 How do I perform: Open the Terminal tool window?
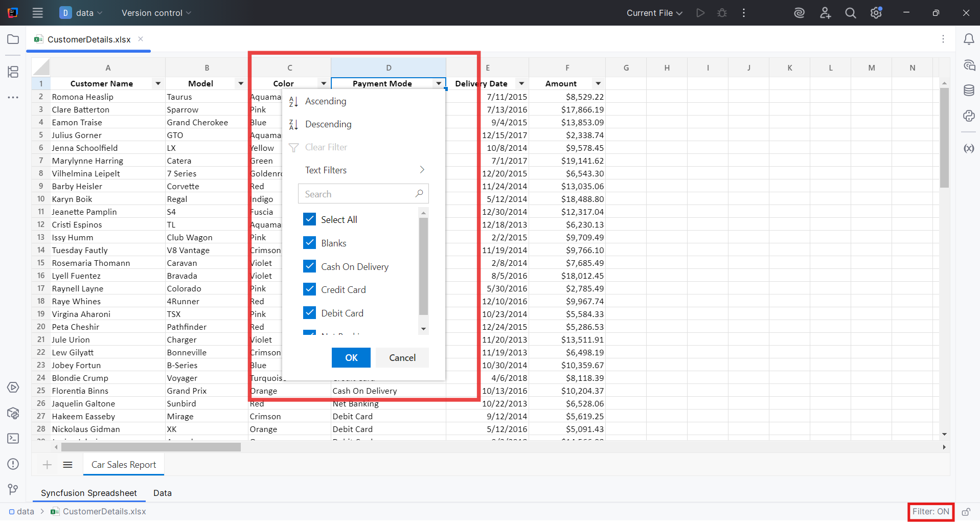coord(13,439)
